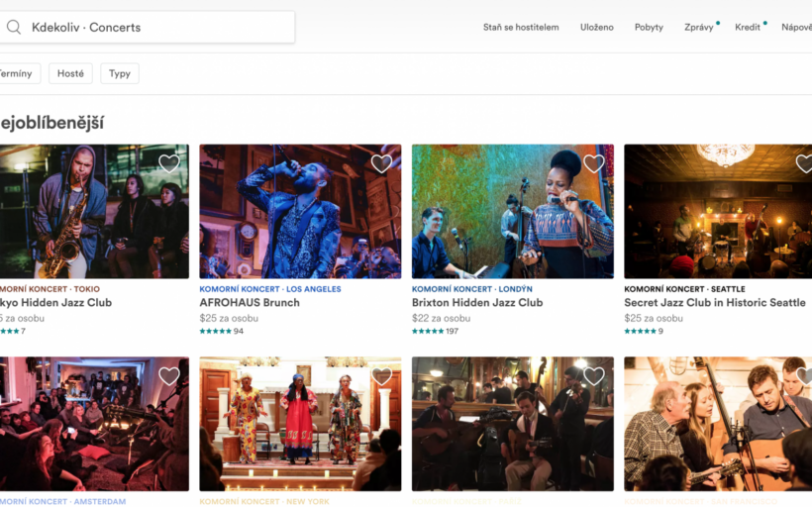Click heart on third bottom-row concert

coord(593,376)
